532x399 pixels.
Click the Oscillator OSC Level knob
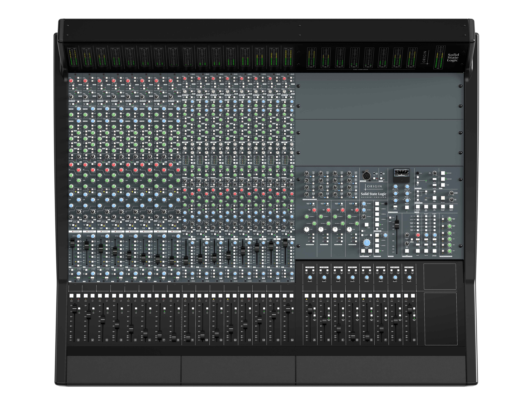[435, 173]
